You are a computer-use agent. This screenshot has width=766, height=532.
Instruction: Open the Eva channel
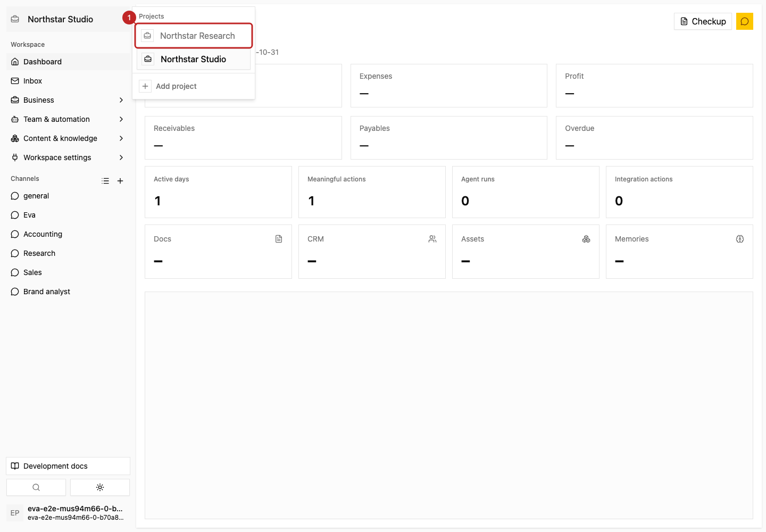coord(68,215)
